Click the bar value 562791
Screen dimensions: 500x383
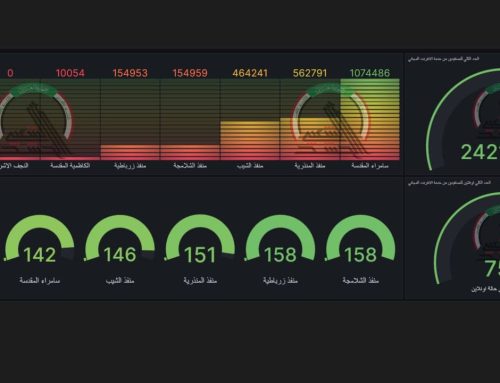[x=310, y=73]
